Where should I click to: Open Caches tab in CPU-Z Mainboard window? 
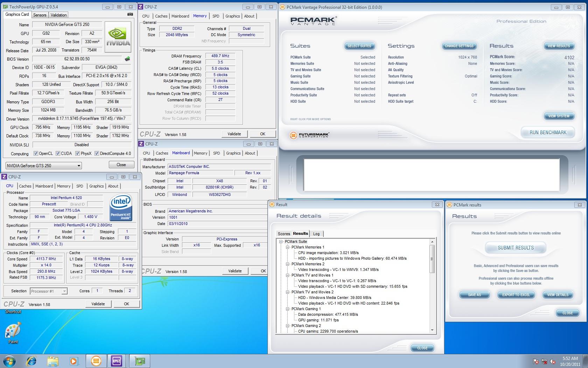coord(162,153)
